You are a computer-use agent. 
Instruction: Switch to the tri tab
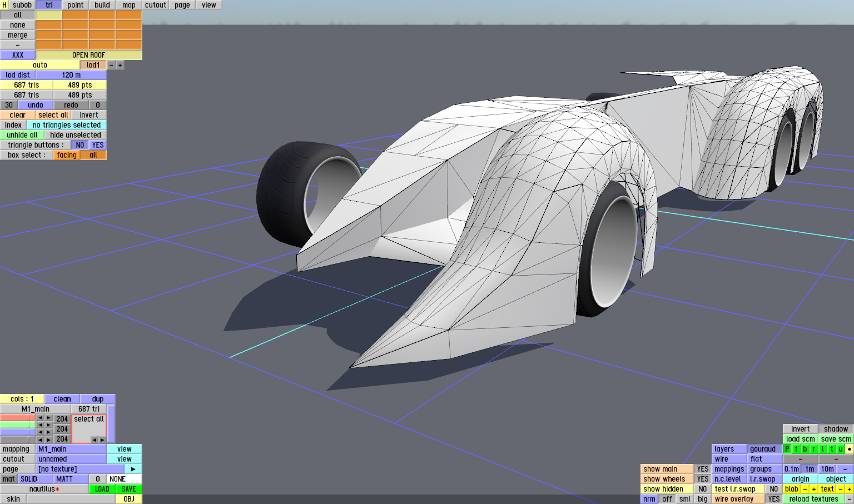49,5
